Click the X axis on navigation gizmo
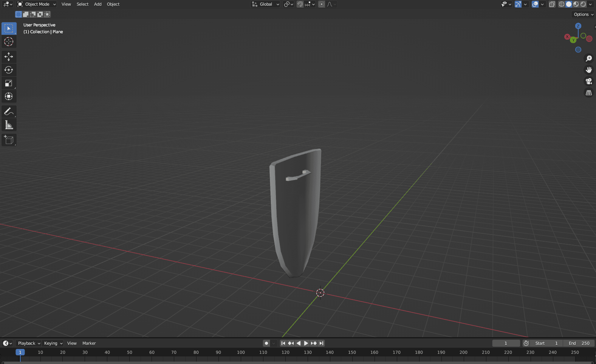The height and width of the screenshot is (364, 596). (567, 37)
